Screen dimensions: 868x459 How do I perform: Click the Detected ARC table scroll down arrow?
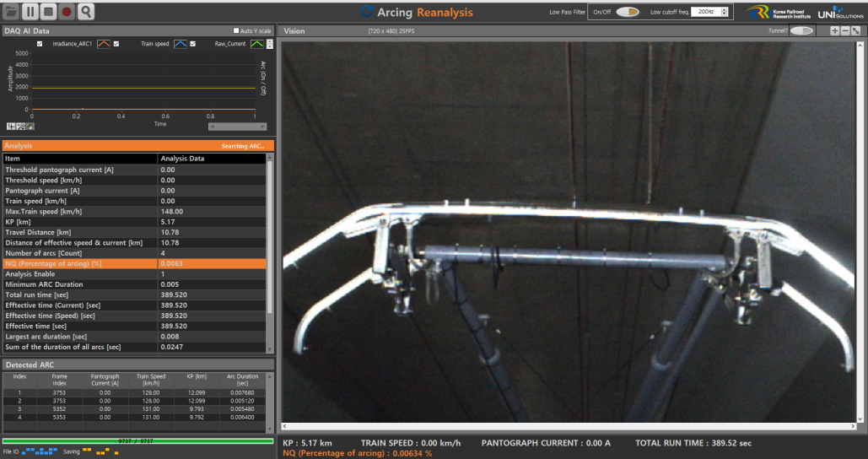270,429
